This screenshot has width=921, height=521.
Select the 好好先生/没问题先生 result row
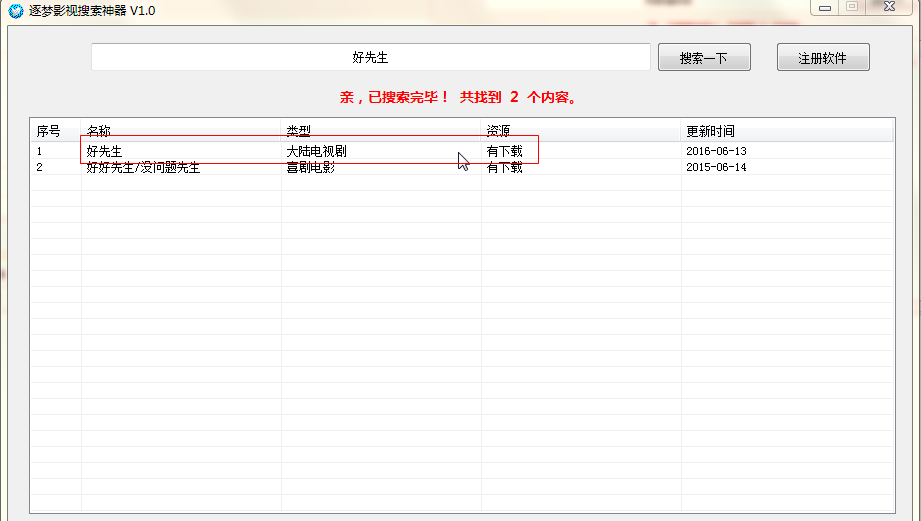(x=143, y=168)
